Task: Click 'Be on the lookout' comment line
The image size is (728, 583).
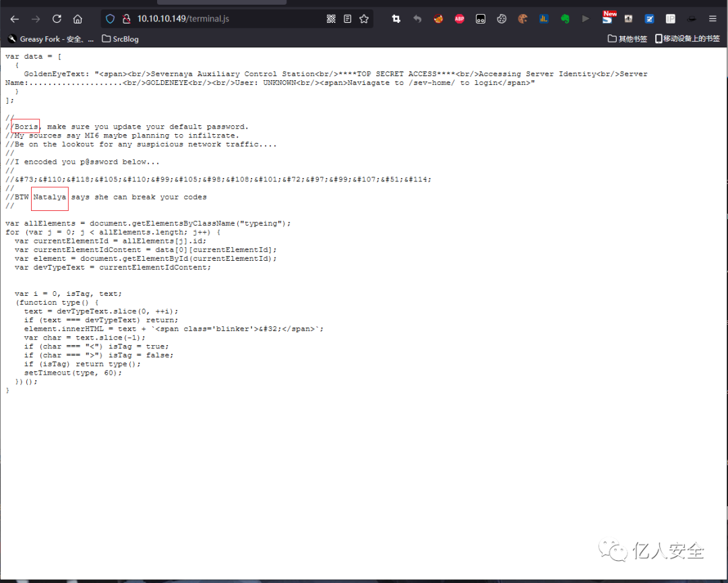Action: coord(141,144)
